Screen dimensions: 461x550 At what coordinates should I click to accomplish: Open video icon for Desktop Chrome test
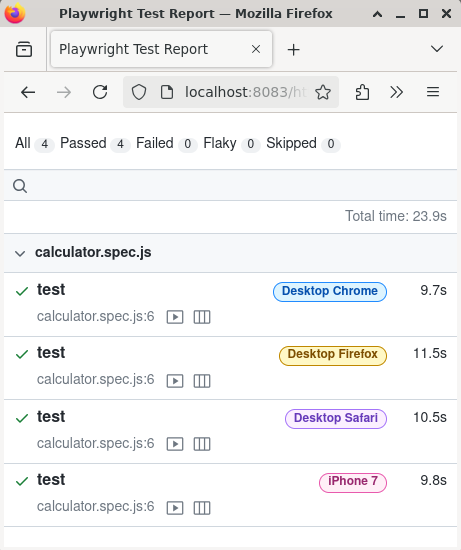click(x=175, y=317)
